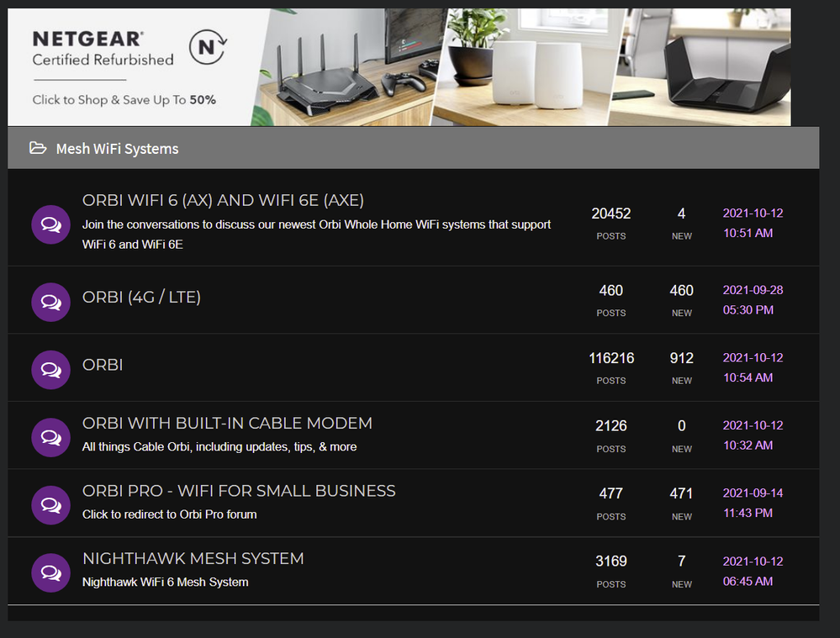The height and width of the screenshot is (638, 840).
Task: Click 'All things Cable Orbi' description text
Action: click(219, 446)
